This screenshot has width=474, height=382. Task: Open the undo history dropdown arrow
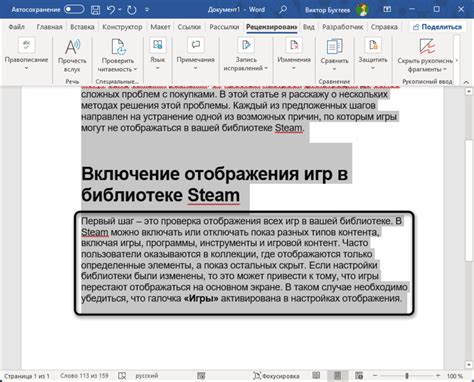tap(119, 10)
